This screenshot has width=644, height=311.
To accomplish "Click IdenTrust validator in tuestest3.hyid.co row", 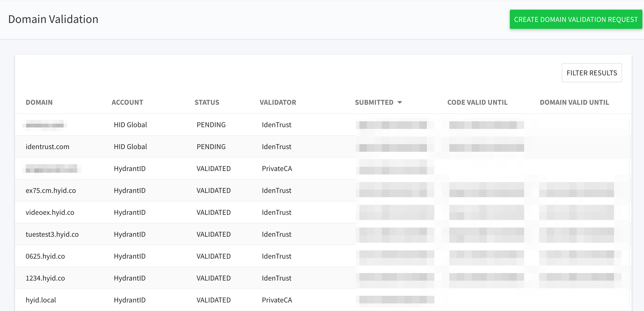I will [277, 234].
